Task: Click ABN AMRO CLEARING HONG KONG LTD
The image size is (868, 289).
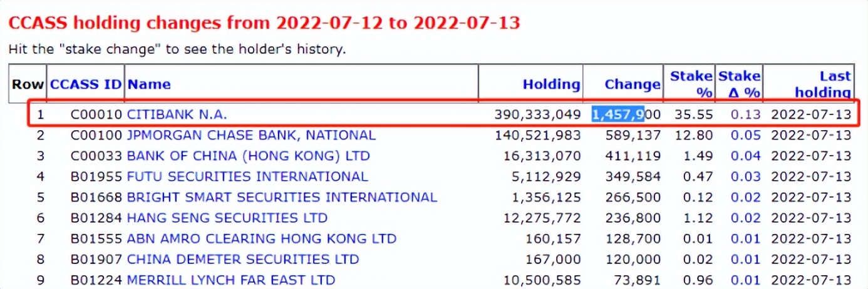Action: click(x=261, y=238)
